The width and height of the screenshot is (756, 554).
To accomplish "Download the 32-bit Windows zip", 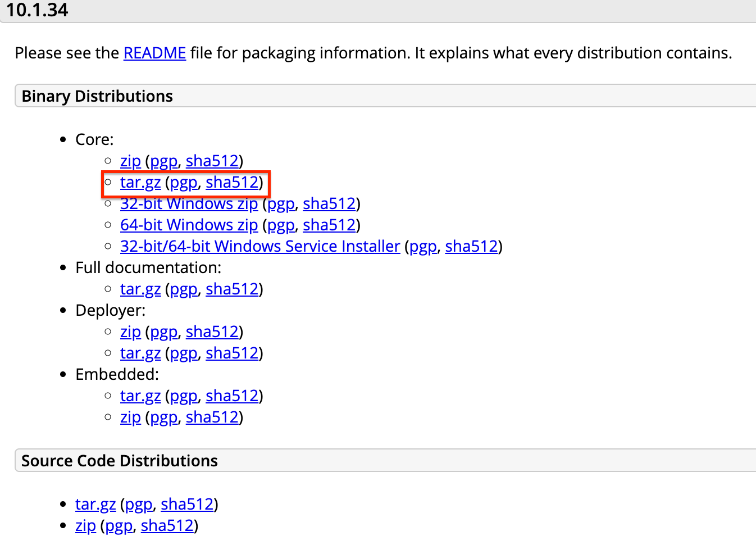I will click(x=189, y=204).
